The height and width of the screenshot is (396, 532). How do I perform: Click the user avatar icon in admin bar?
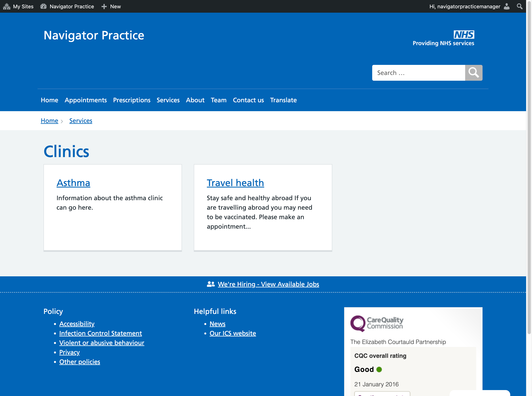[507, 7]
